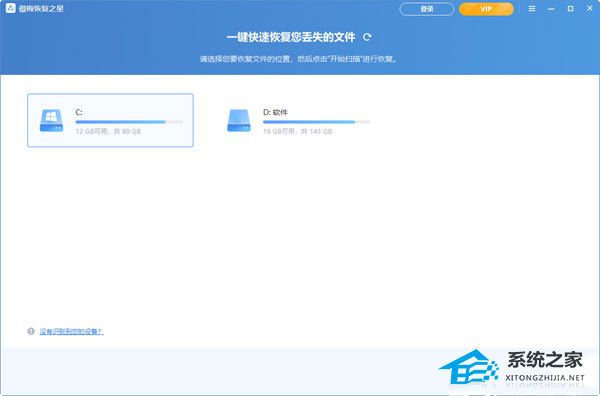Select the D: 软件 drive icon
Viewport: 600px width, 396px height.
click(239, 121)
